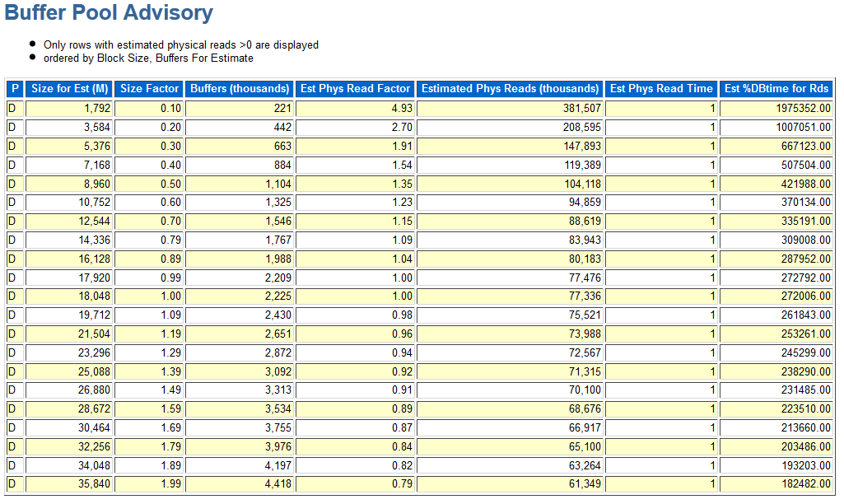The height and width of the screenshot is (504, 844).
Task: Select the phys reads value 119,389
Action: pos(510,165)
